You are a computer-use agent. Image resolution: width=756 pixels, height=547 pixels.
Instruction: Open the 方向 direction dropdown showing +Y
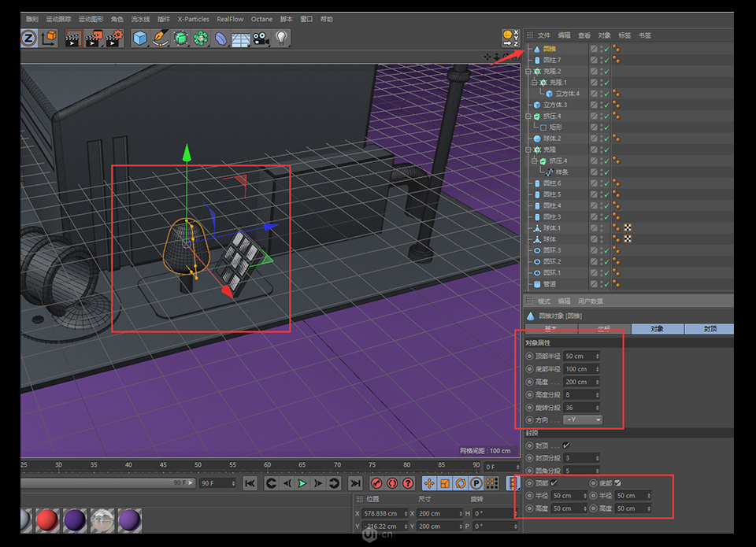pos(583,420)
